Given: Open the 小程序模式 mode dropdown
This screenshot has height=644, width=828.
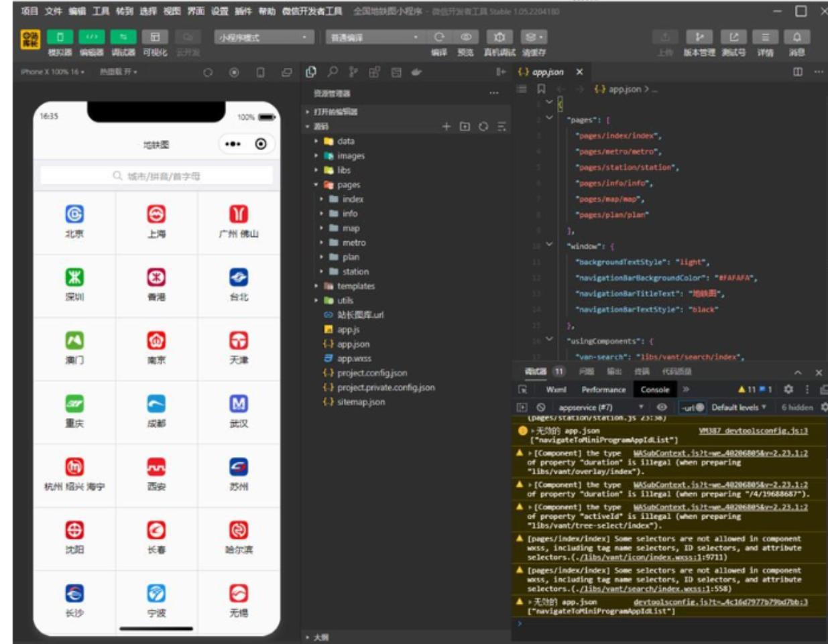Looking at the screenshot, I should [263, 38].
